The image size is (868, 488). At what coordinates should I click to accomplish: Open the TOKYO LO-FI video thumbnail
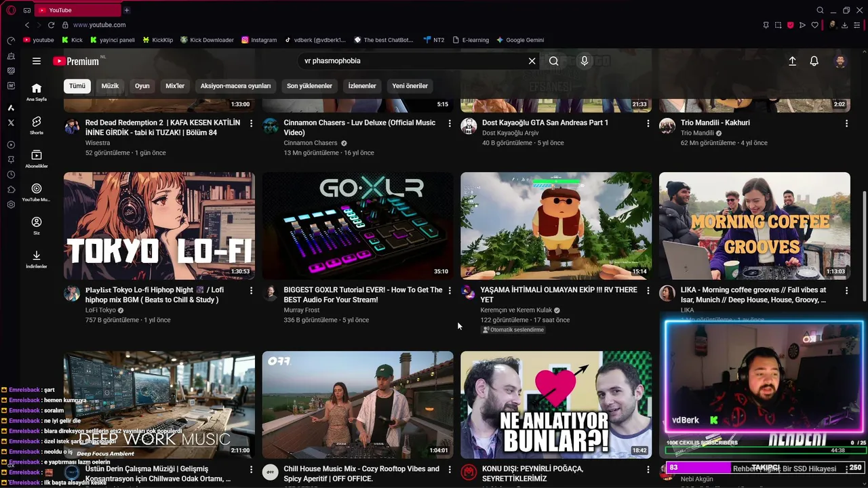159,226
